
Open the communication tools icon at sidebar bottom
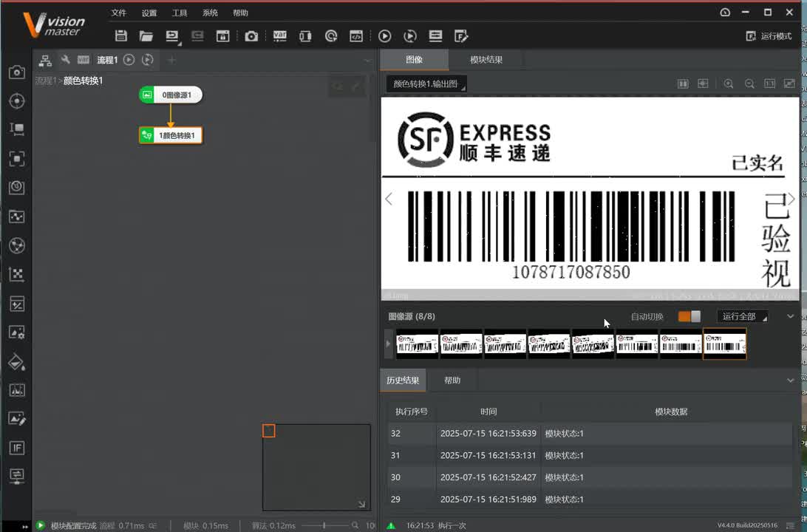tap(17, 476)
